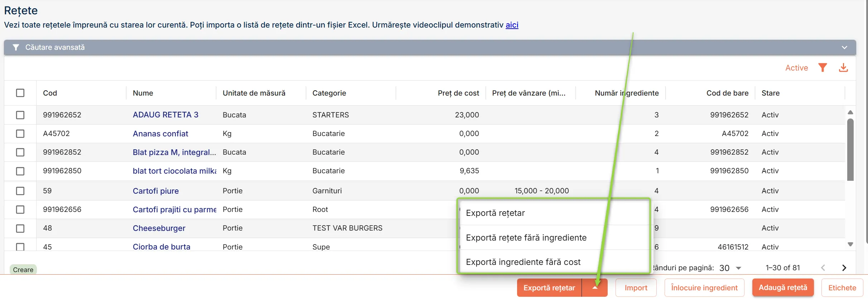The height and width of the screenshot is (300, 868).
Task: Click the orange filter funnel icon
Action: (823, 67)
